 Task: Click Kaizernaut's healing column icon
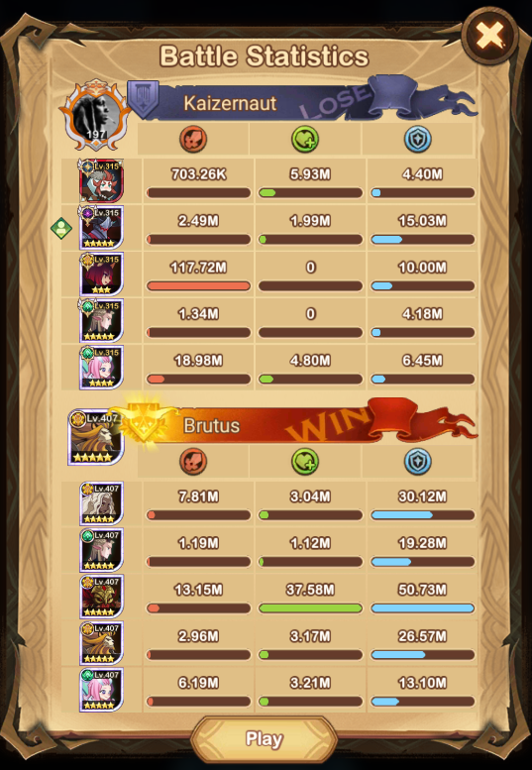click(x=305, y=139)
